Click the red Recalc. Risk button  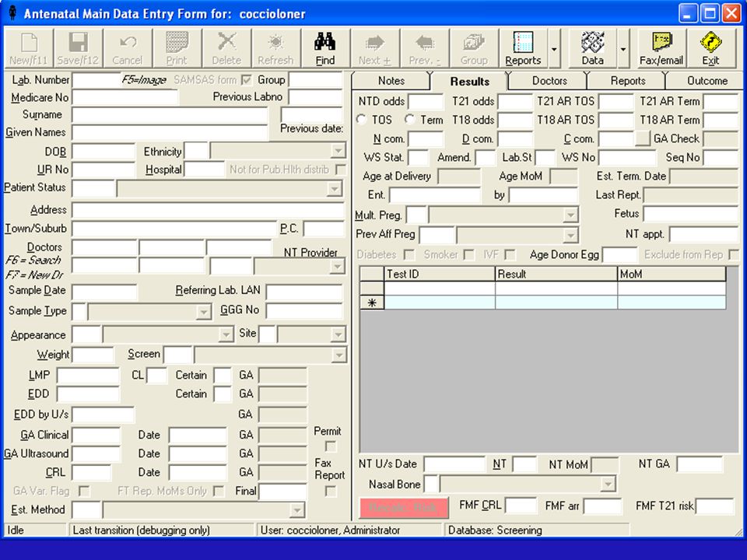[x=404, y=508]
